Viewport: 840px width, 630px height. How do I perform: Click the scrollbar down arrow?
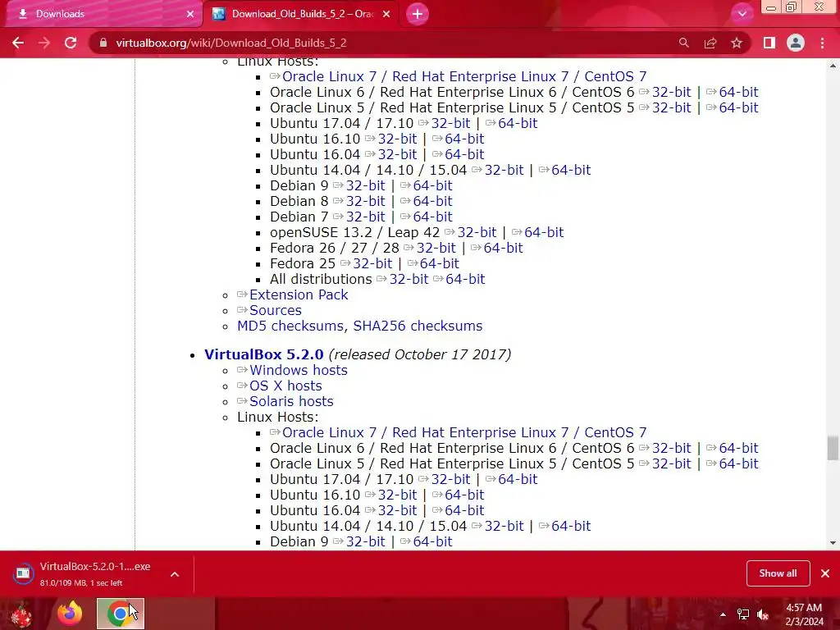click(x=833, y=543)
